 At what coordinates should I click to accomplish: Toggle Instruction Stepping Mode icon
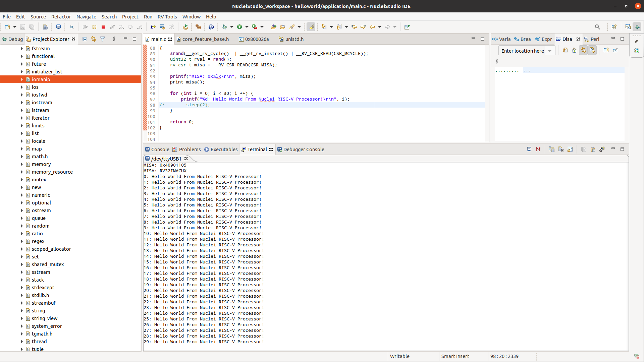point(153,27)
